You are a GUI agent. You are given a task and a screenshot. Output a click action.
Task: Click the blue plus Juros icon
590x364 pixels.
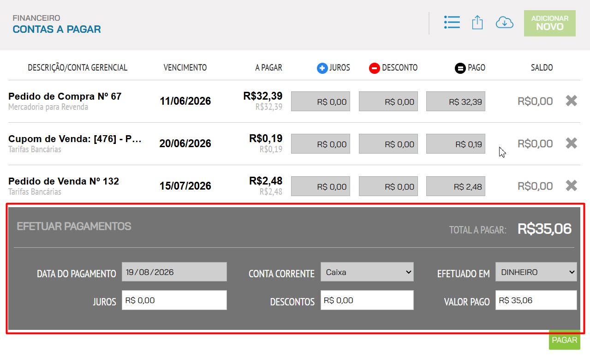coord(322,68)
